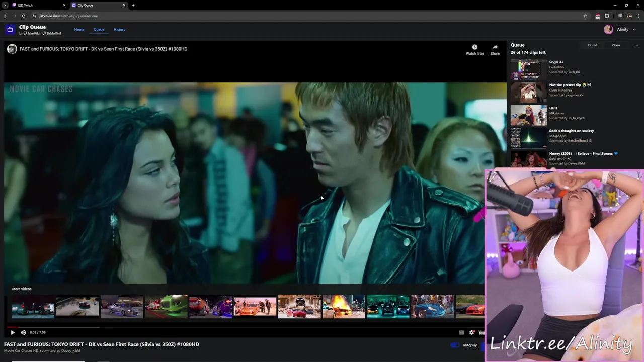This screenshot has height=362, width=644.
Task: Click the green car video thumbnail
Action: click(166, 307)
